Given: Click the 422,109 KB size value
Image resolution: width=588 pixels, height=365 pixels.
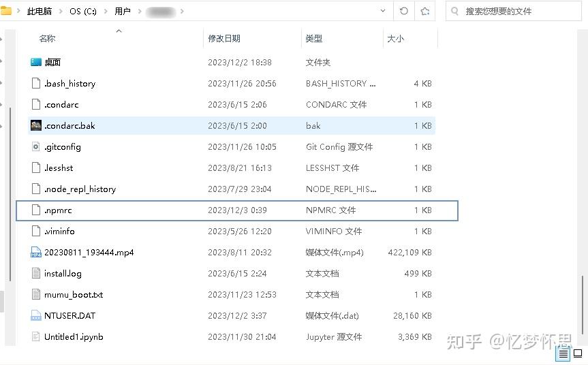Looking at the screenshot, I should [410, 252].
